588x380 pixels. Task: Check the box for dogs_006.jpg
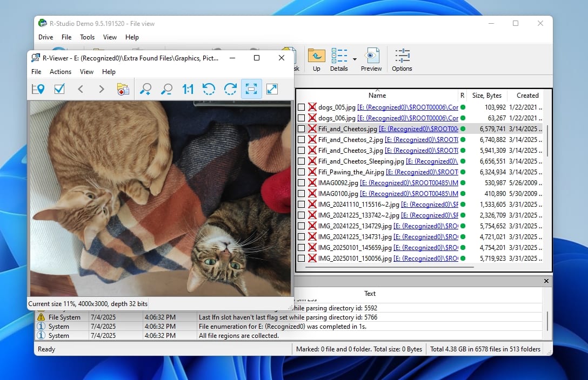(301, 118)
